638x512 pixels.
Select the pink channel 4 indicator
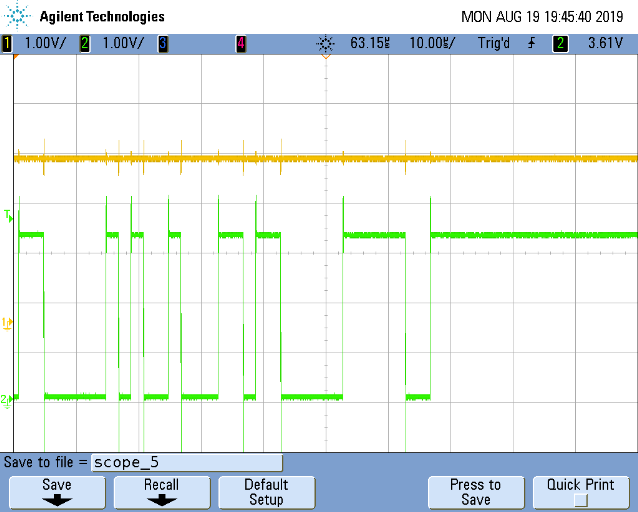pos(241,43)
